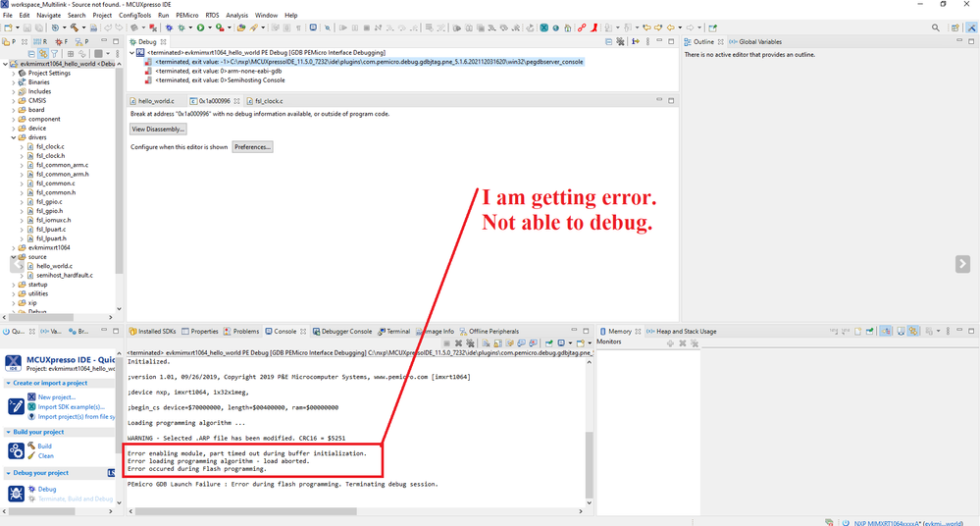The image size is (980, 526).
Task: Click the green Run toolbar icon
Action: [x=201, y=27]
